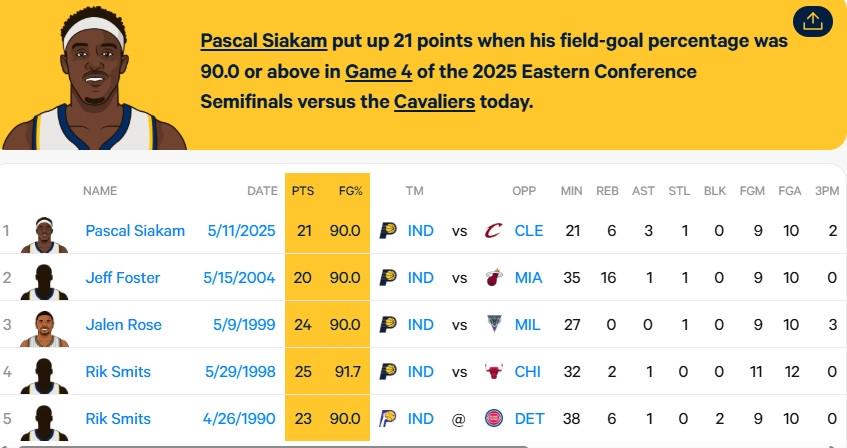
Task: Open the Game 4 link in headline
Action: [378, 71]
